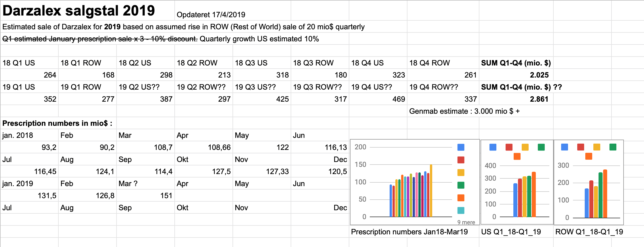Click the cell with value 277
Screen dimensions: 644x247
(88, 99)
